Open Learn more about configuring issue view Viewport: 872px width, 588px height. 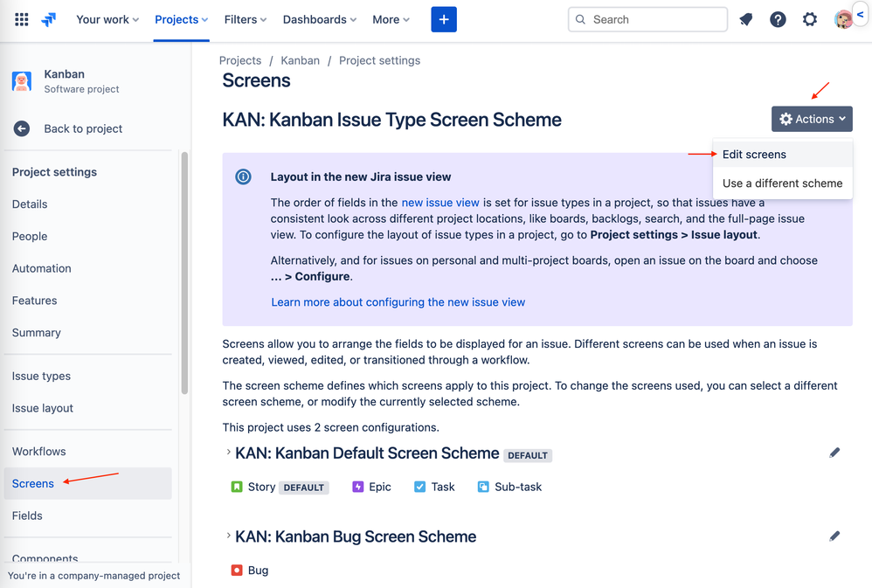click(398, 302)
